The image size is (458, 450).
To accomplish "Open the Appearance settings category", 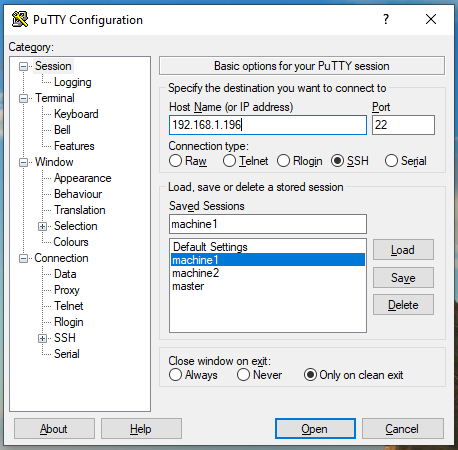I will 83,178.
